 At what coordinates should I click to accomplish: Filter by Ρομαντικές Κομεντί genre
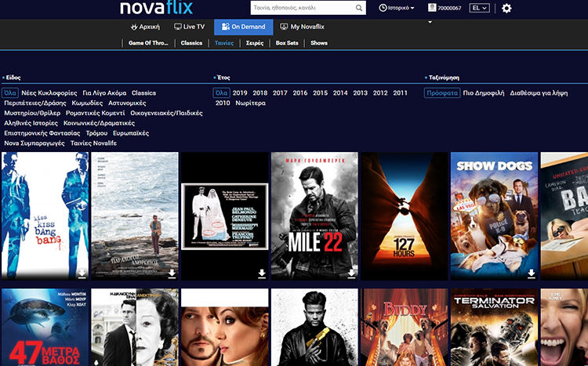(x=95, y=113)
